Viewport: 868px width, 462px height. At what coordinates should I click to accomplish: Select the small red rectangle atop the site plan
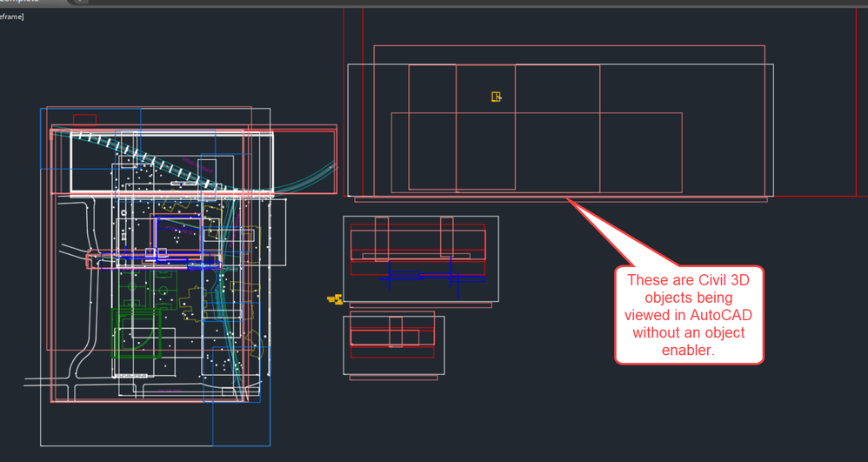pos(84,120)
